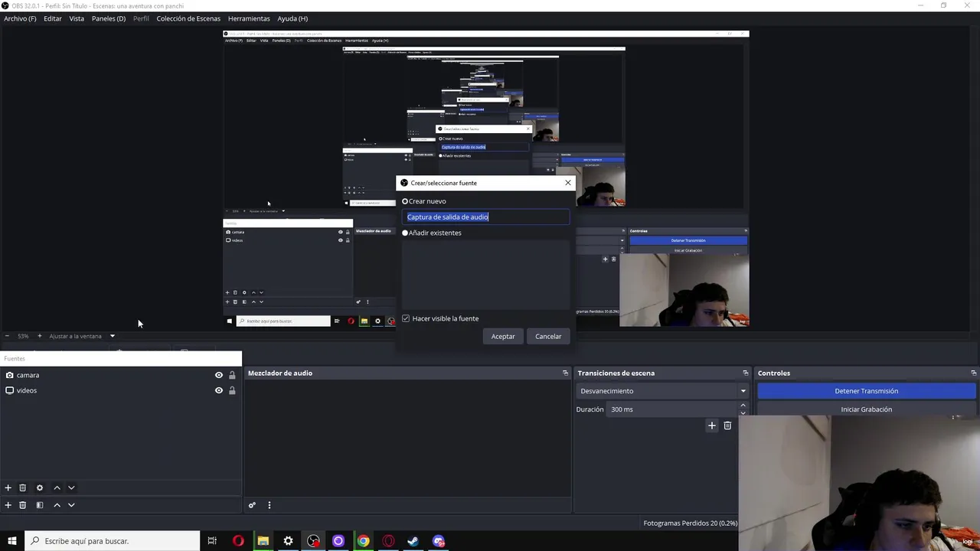Viewport: 980px width, 551px height.
Task: Click camera icon of camara source
Action: point(10,375)
